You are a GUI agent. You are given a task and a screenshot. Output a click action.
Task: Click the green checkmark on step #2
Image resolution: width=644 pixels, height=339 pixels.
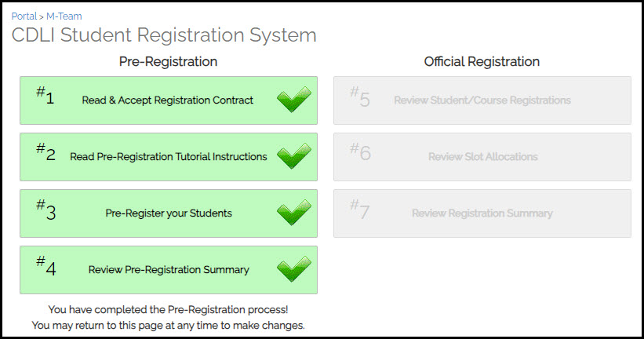click(294, 155)
